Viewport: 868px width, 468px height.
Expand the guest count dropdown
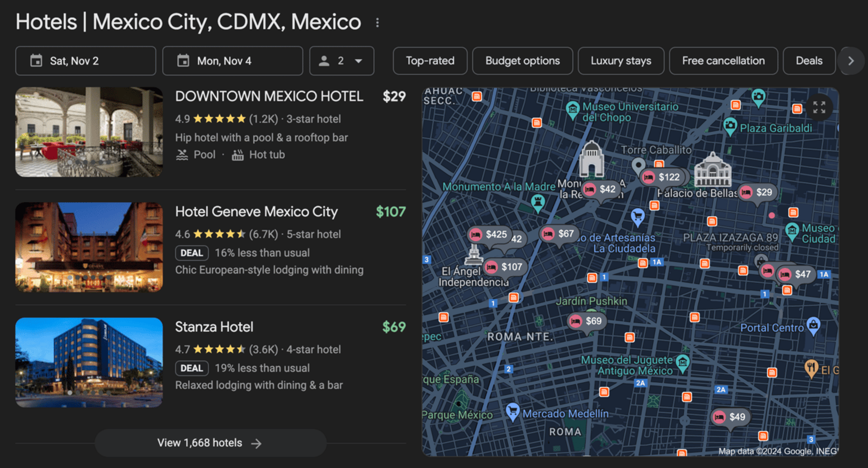click(x=342, y=61)
